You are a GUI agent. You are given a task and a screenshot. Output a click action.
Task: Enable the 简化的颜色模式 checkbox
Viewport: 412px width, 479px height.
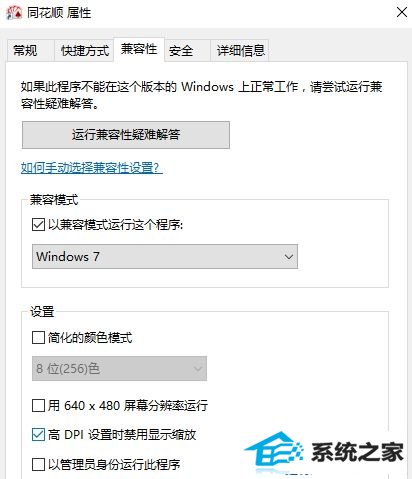[38, 337]
